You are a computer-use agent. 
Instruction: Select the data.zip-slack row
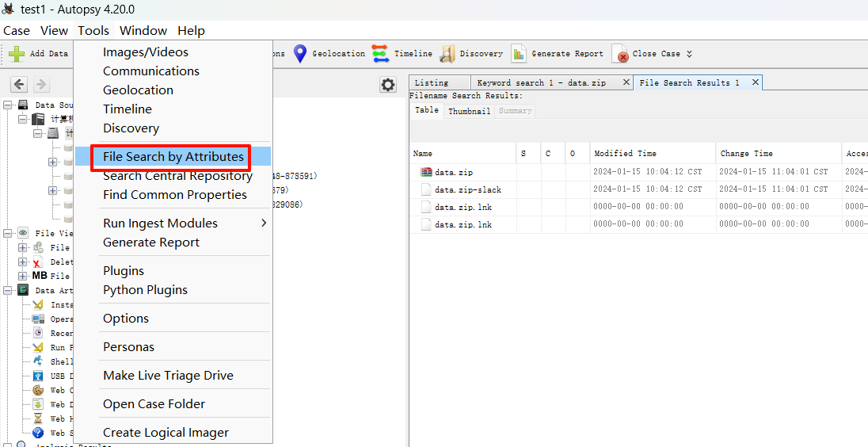click(639, 189)
